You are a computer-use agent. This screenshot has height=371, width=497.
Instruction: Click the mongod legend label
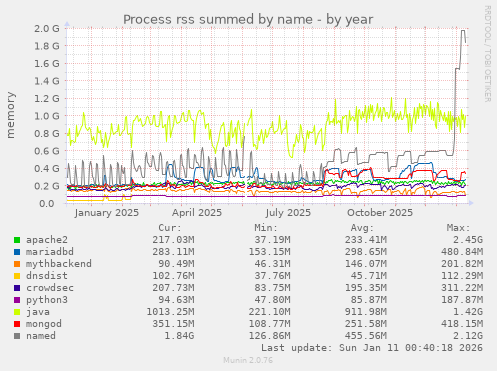[44, 324]
